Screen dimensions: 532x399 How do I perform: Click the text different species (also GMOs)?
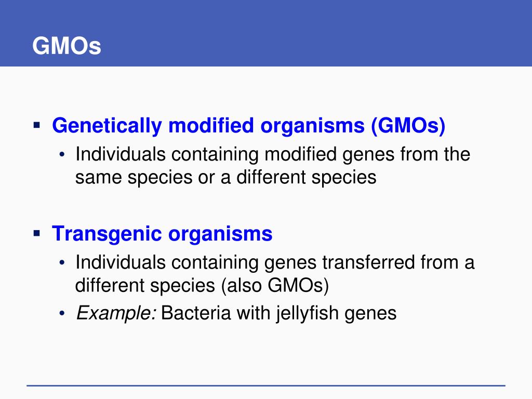coord(202,285)
